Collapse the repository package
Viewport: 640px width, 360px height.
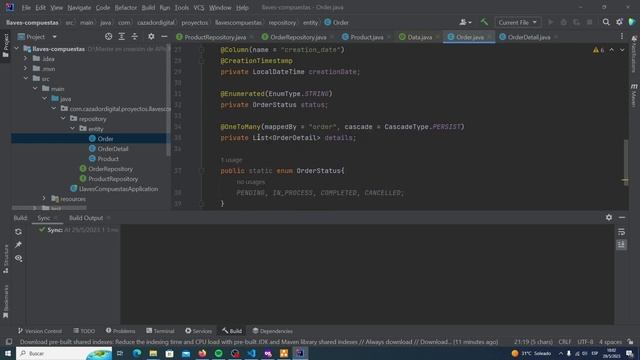(63, 119)
